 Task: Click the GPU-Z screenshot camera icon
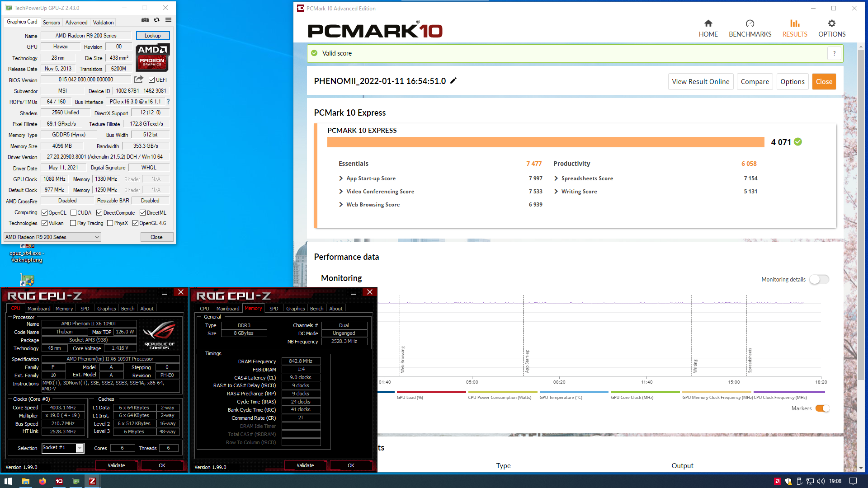point(145,20)
